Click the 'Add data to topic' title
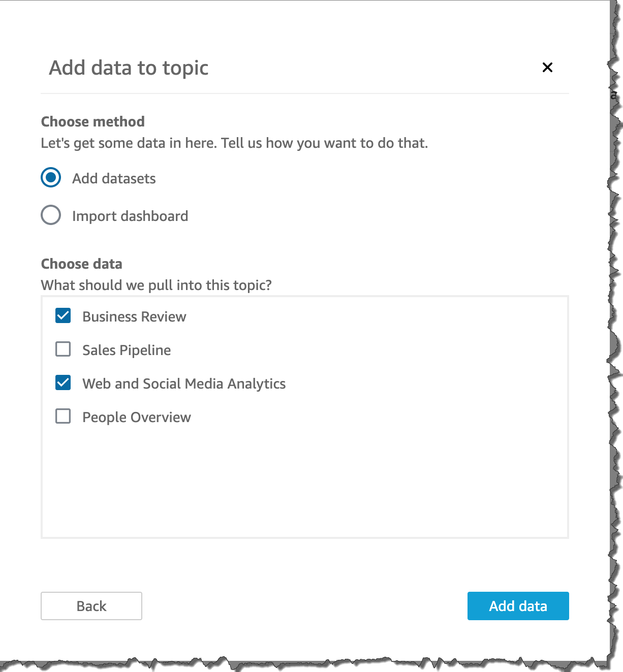Viewport: 623px width, 672px height. 129,68
